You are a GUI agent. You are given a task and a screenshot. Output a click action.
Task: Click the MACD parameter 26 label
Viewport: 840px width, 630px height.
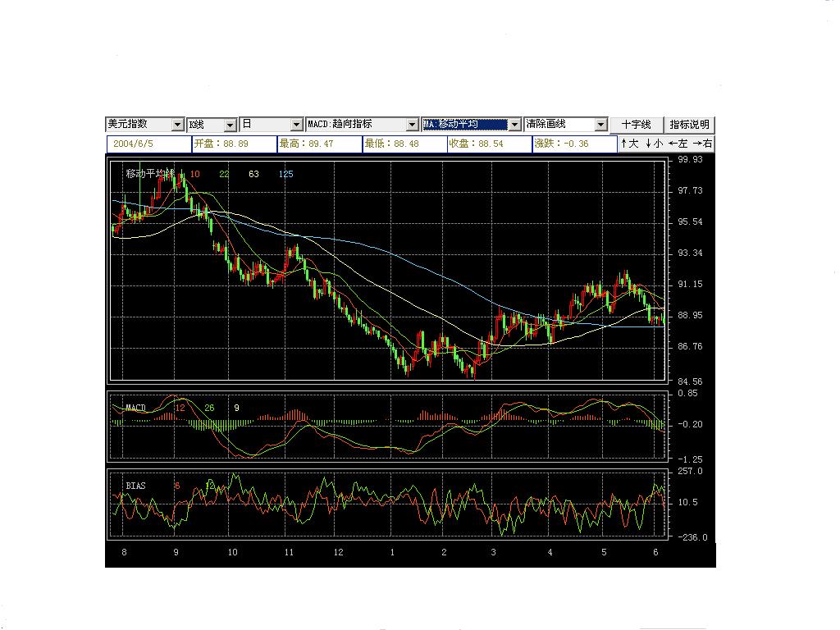pyautogui.click(x=209, y=408)
